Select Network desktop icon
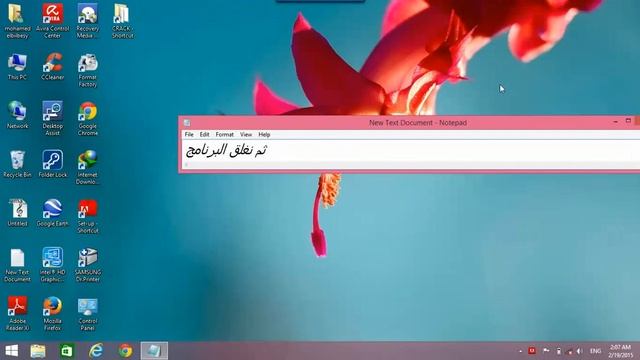Screen dimensions: 640x360 click(x=17, y=115)
